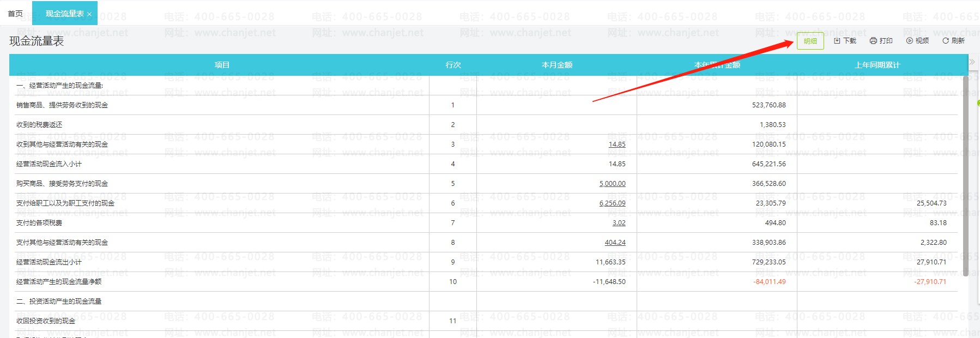Open the 6,256.09 monthly amount link

click(x=612, y=203)
